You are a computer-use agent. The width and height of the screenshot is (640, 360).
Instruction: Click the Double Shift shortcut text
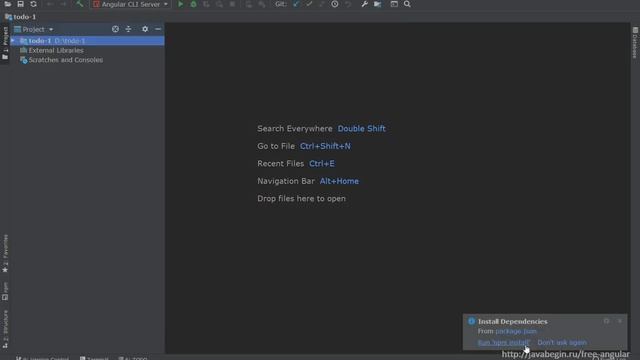361,129
